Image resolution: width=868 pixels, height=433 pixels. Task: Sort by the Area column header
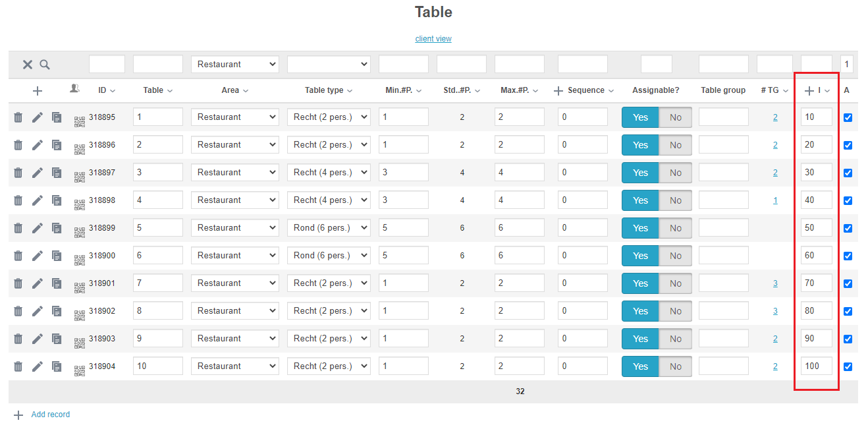235,91
